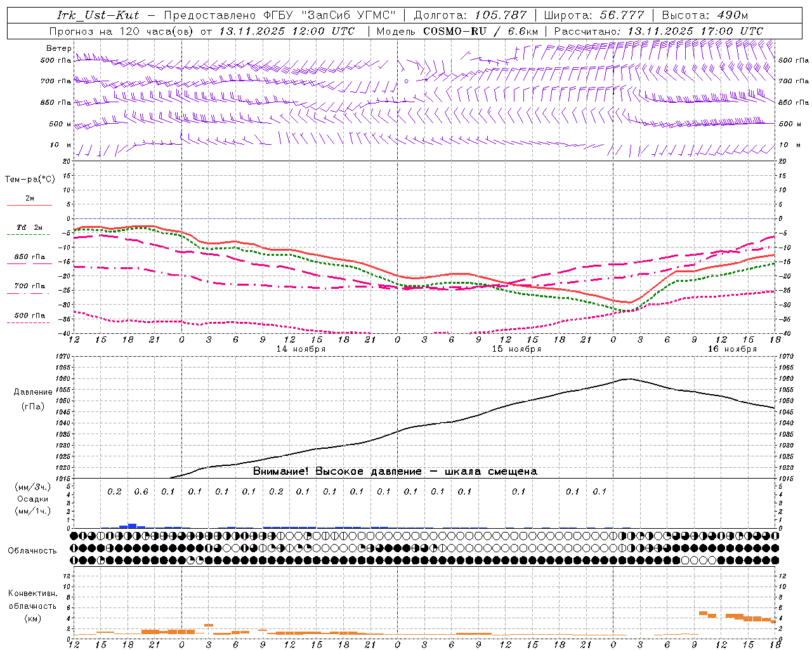Click warning "Внимание! Высокое давление – шкала смещена"

click(395, 472)
